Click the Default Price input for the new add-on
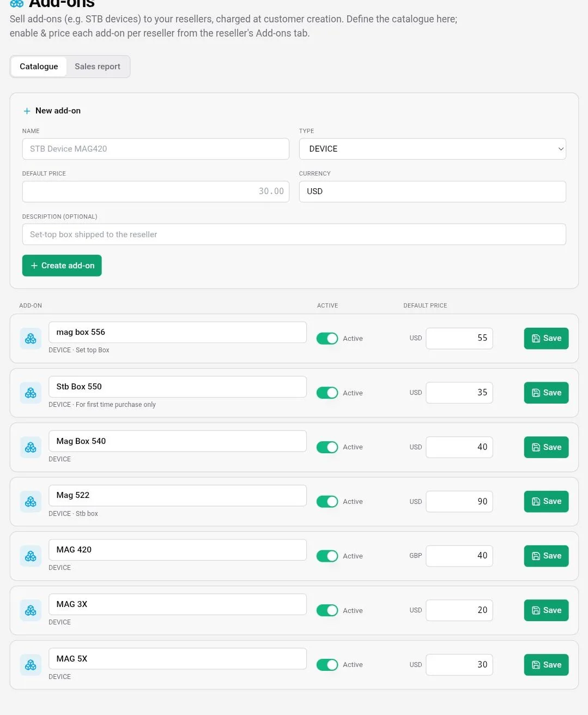Viewport: 588px width, 715px height. [x=155, y=191]
